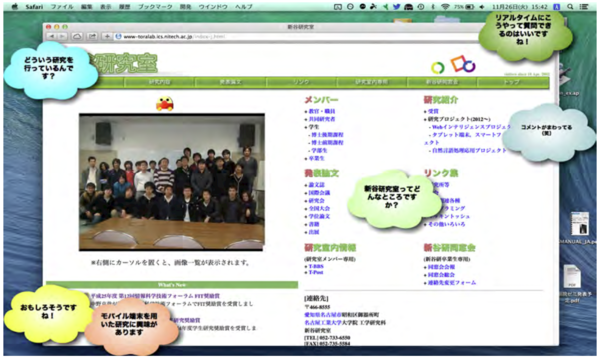
Task: Select the トップ green navigation tab
Action: [x=512, y=82]
